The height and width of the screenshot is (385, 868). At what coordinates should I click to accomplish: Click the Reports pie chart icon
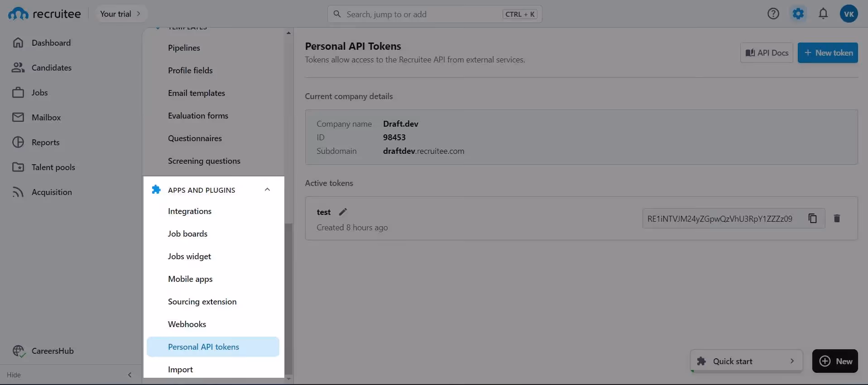click(18, 142)
